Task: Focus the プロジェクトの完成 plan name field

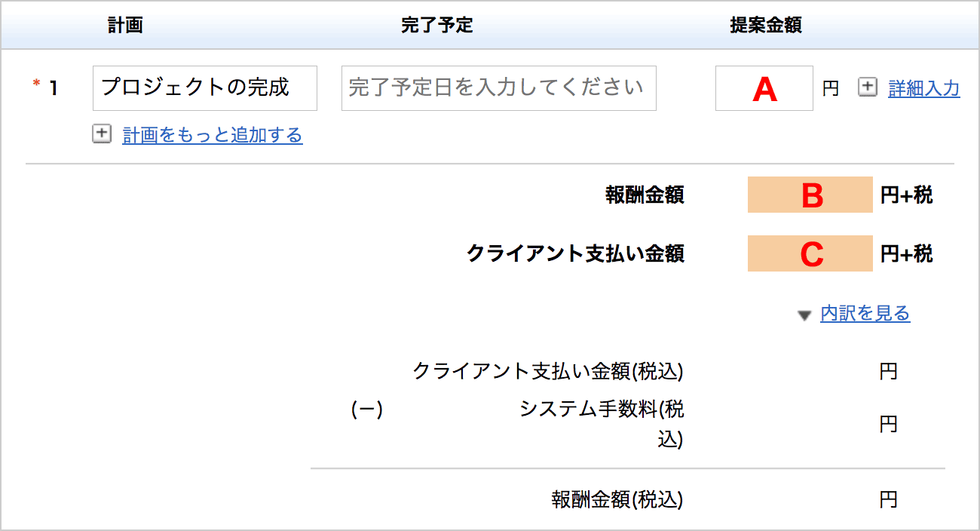Action: [x=205, y=88]
